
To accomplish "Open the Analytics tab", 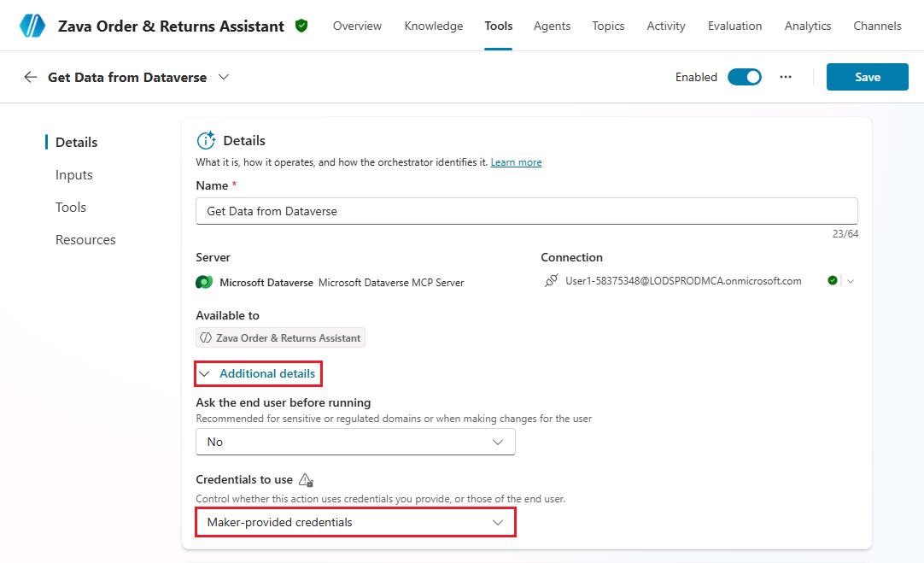I will [808, 26].
